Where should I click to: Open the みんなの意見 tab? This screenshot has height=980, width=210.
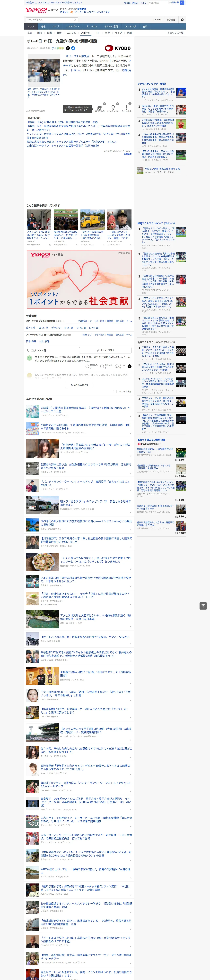111,27
